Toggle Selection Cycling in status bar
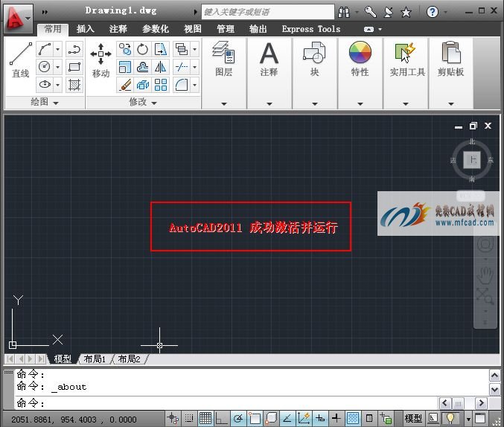 386,418
